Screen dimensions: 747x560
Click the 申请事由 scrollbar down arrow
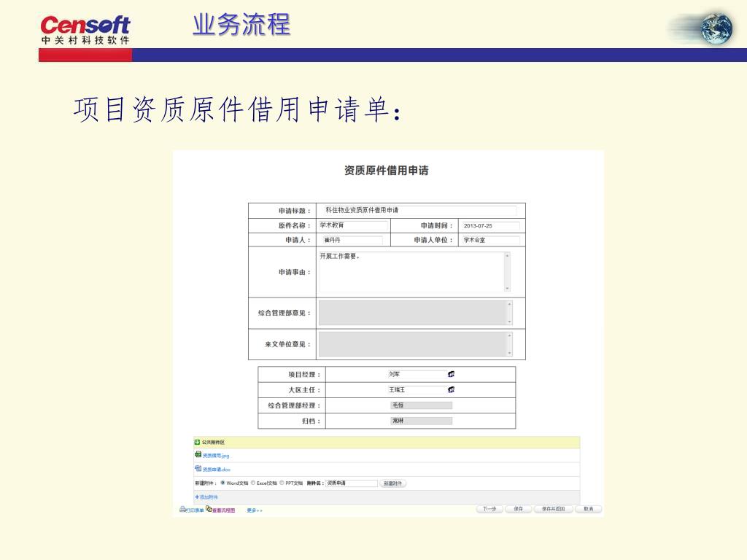508,288
